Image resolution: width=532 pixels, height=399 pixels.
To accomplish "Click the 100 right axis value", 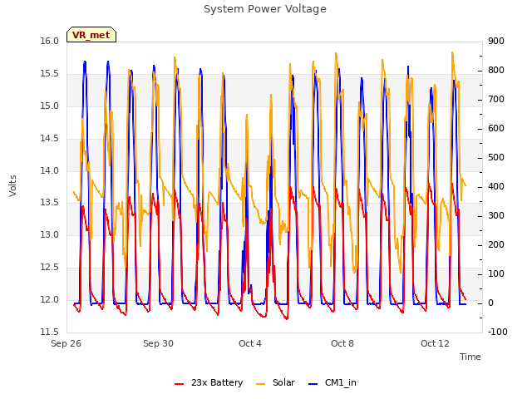I will pos(496,273).
